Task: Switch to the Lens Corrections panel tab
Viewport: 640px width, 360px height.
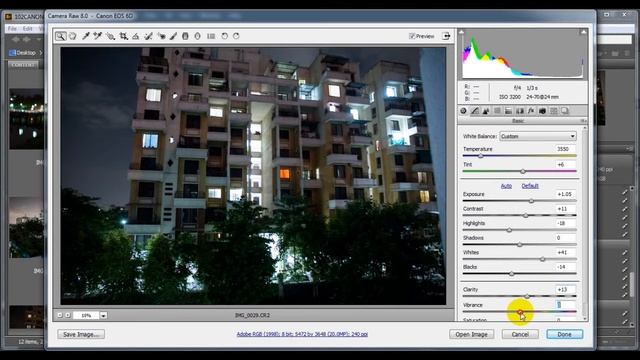Action: (x=520, y=111)
